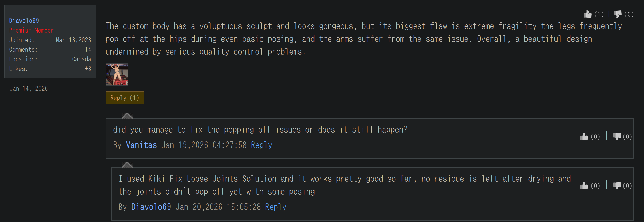Click the like count on main review
The height and width of the screenshot is (222, 644).
(x=599, y=14)
